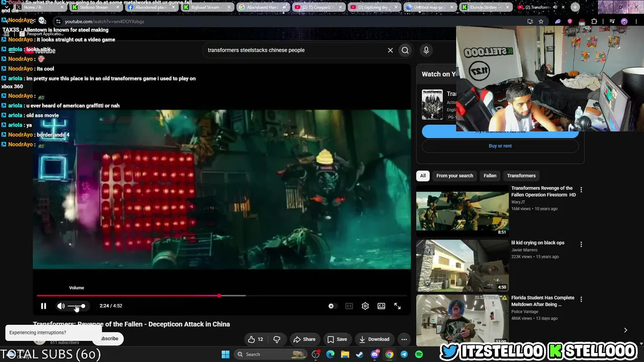Select the Fallen filter chip
This screenshot has width=644, height=362.
[x=490, y=175]
